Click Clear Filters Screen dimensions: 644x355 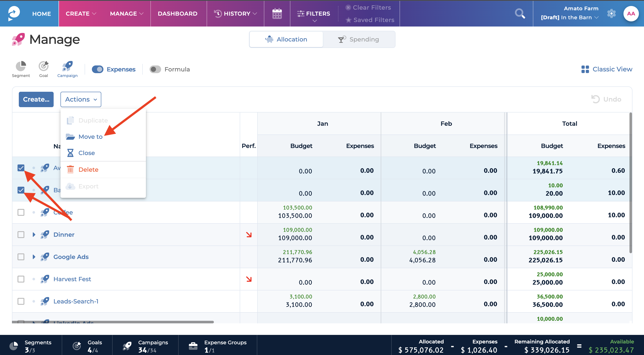[368, 7]
